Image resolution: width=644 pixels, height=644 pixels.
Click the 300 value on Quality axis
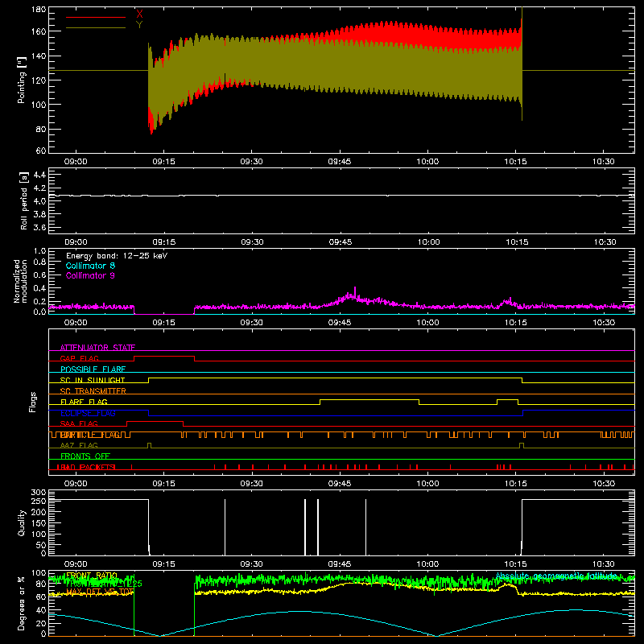pos(39,493)
